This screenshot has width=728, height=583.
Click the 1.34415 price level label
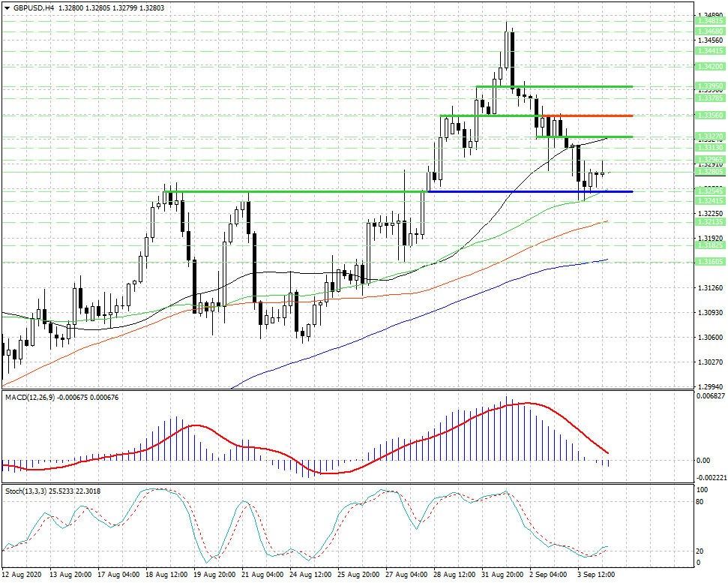[x=710, y=50]
